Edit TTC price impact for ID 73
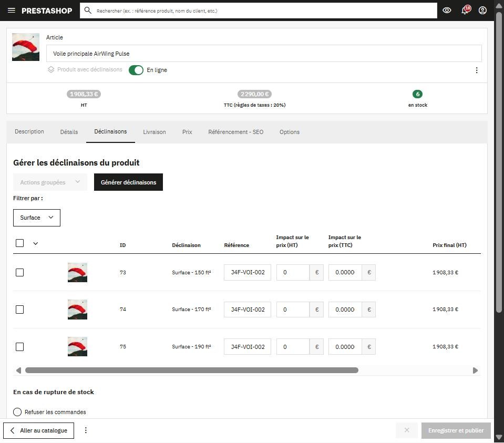504x443 pixels. (345, 272)
